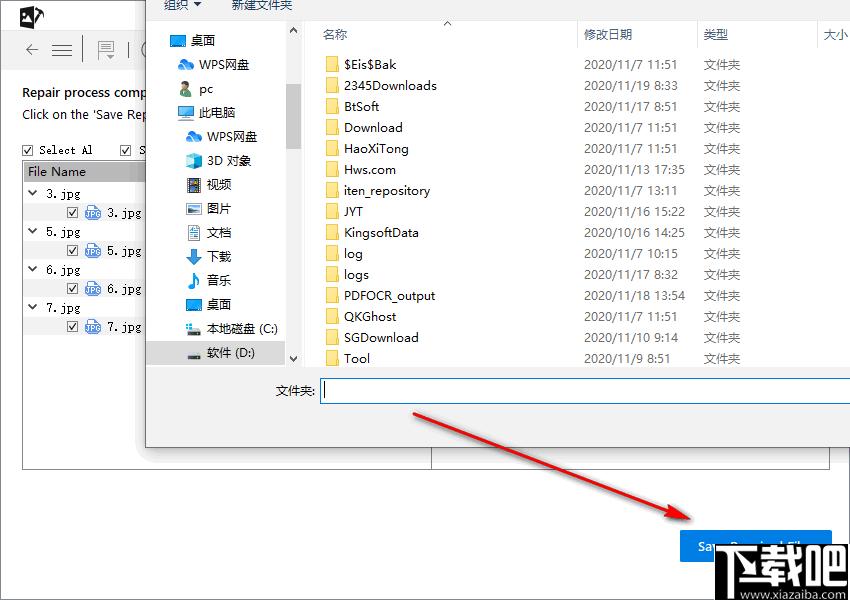The width and height of the screenshot is (850, 600).
Task: Select the 6.jpg JPG file icon
Action: [x=93, y=288]
